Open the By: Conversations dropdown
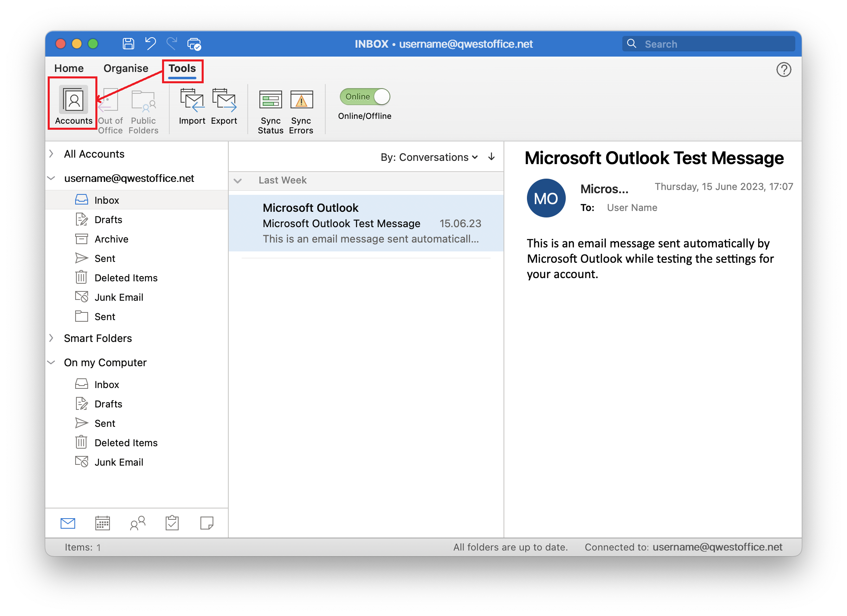Screen dimensions: 847x616 429,157
